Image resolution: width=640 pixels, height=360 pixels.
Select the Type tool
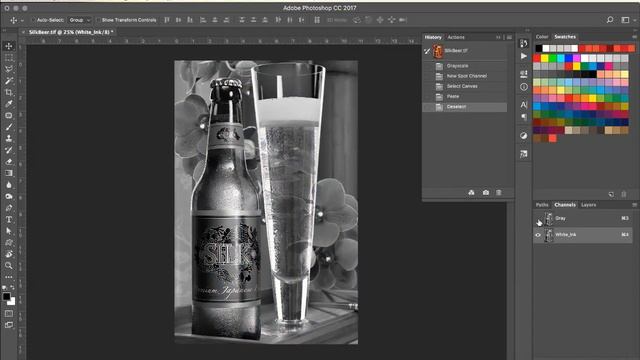9,220
